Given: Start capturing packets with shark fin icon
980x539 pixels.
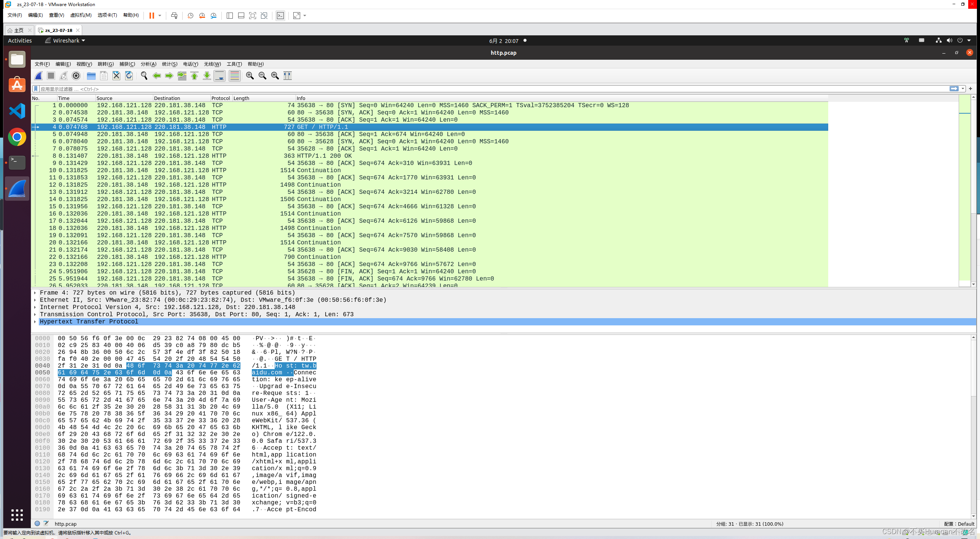Looking at the screenshot, I should click(x=38, y=76).
